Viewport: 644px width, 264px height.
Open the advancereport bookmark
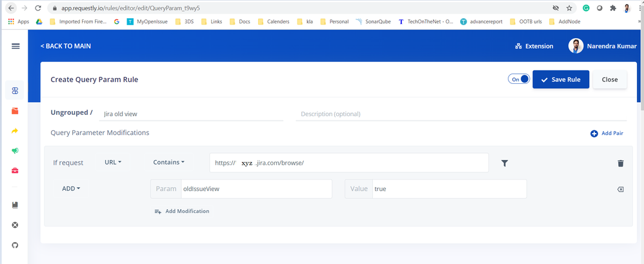pos(481,21)
